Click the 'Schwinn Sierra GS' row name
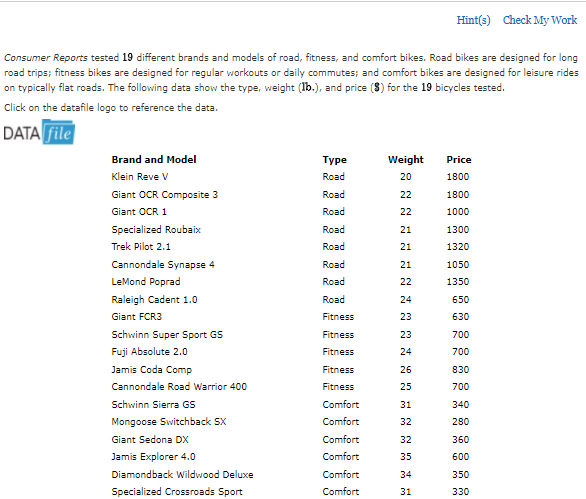The image size is (586, 499). click(x=153, y=404)
